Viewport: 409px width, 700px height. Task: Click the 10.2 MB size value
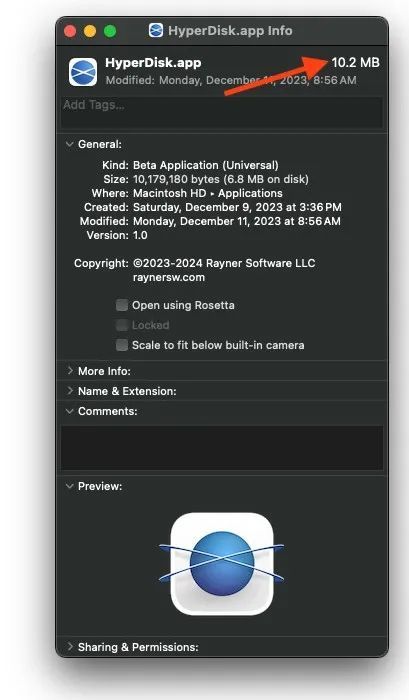(355, 62)
